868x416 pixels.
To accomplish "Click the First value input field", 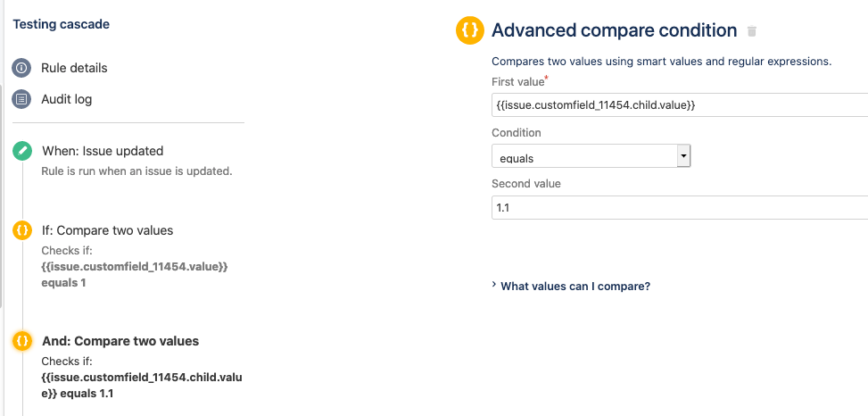I will pos(678,105).
